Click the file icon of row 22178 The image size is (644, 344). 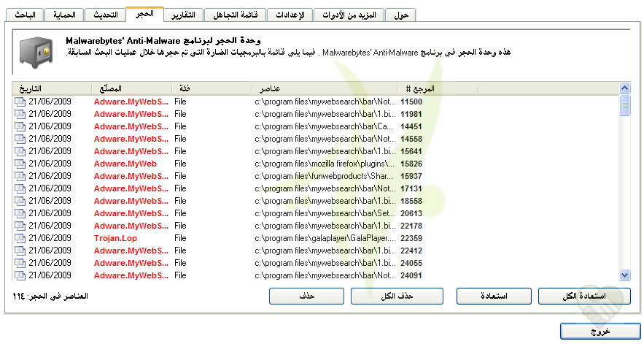click(x=20, y=226)
